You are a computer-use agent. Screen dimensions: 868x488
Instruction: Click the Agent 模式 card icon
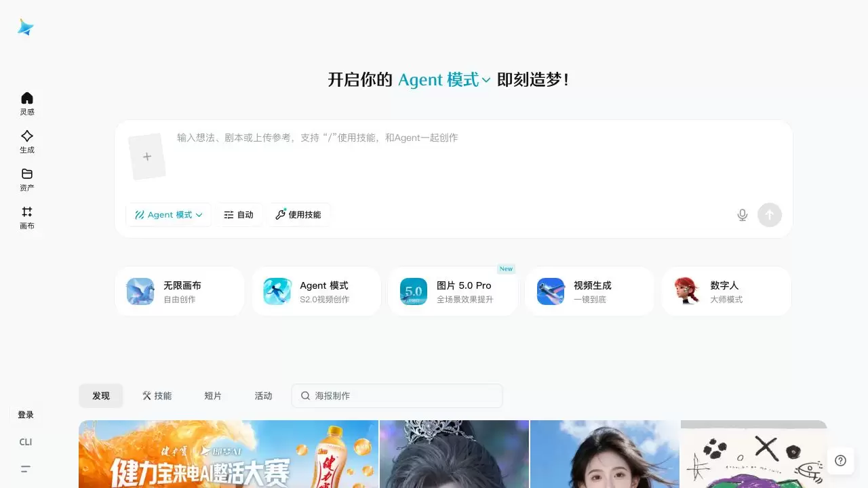coord(277,291)
